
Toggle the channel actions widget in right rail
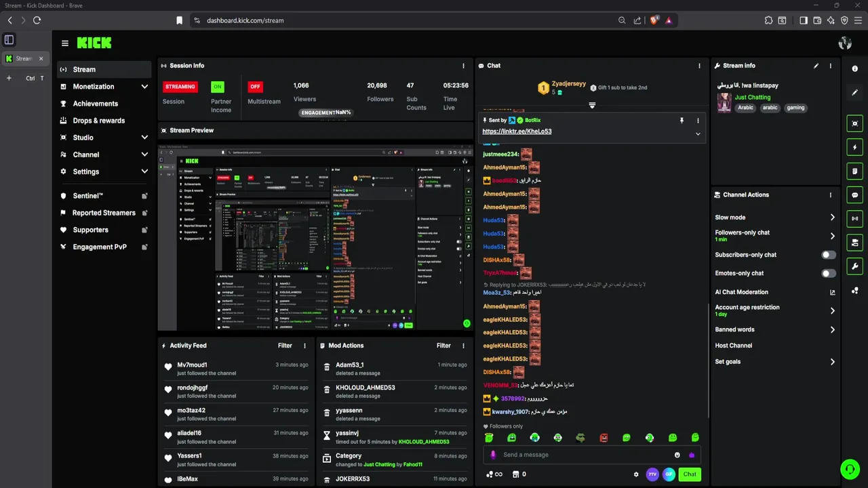point(854,242)
